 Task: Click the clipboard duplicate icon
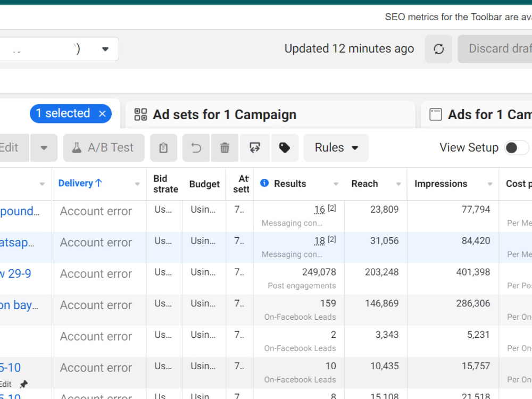point(163,148)
